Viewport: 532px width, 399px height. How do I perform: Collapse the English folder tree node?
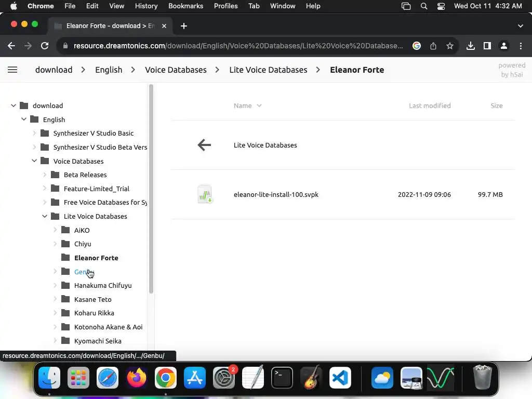24,119
